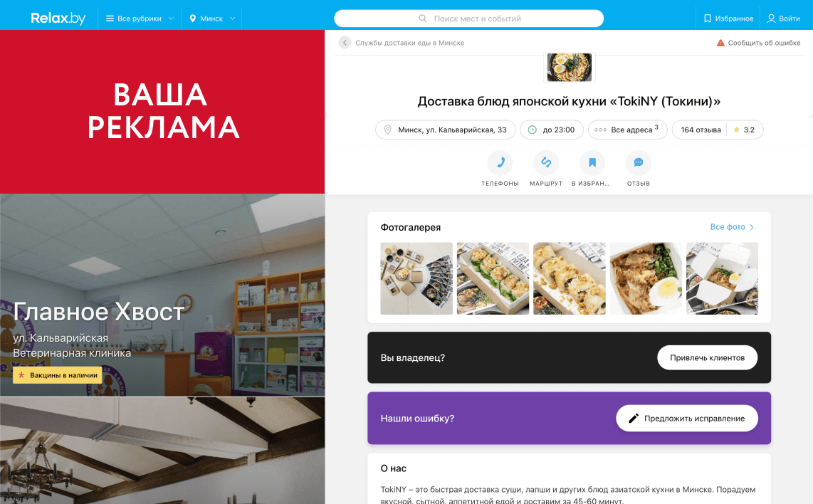This screenshot has height=504, width=813.
Task: Click the Привлечь клиентов button
Action: tap(707, 358)
